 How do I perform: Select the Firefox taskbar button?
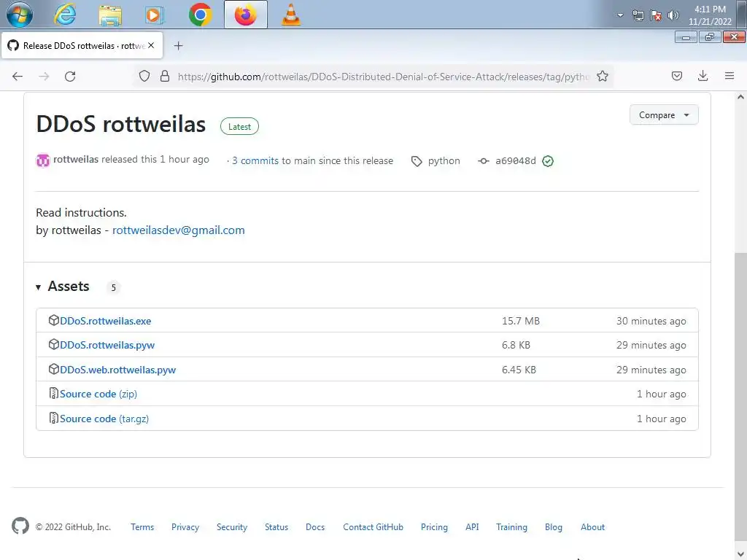coord(245,15)
